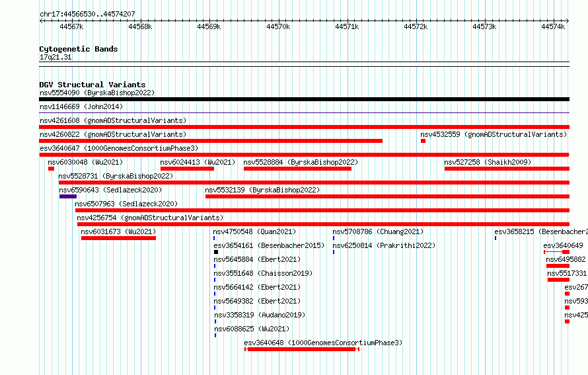Select the purple nsv6590643 bar
588x375 pixels.
coord(68,196)
